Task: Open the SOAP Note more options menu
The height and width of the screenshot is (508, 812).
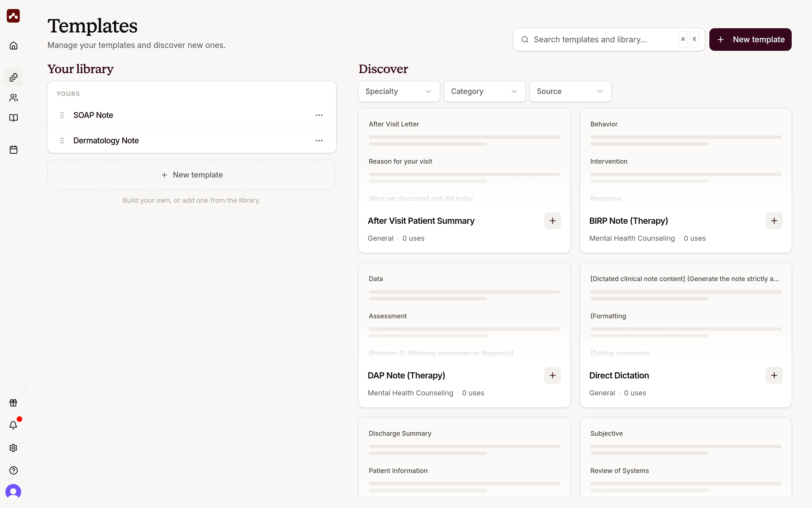Action: (x=319, y=115)
